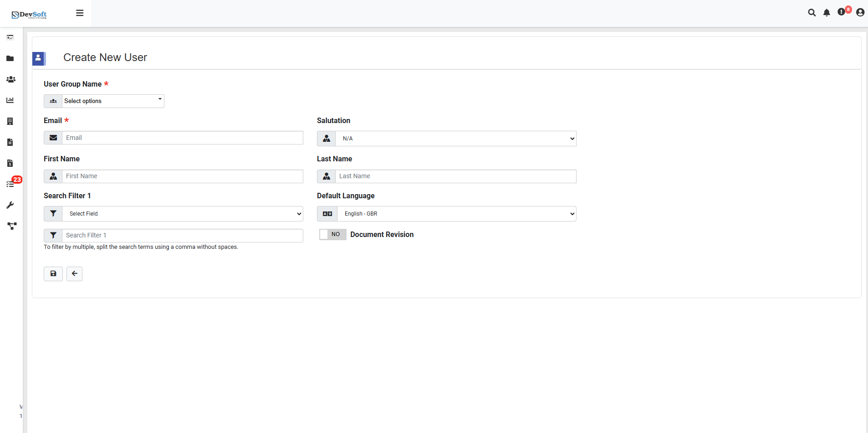Click the building icon in sidebar
868x433 pixels.
10,121
